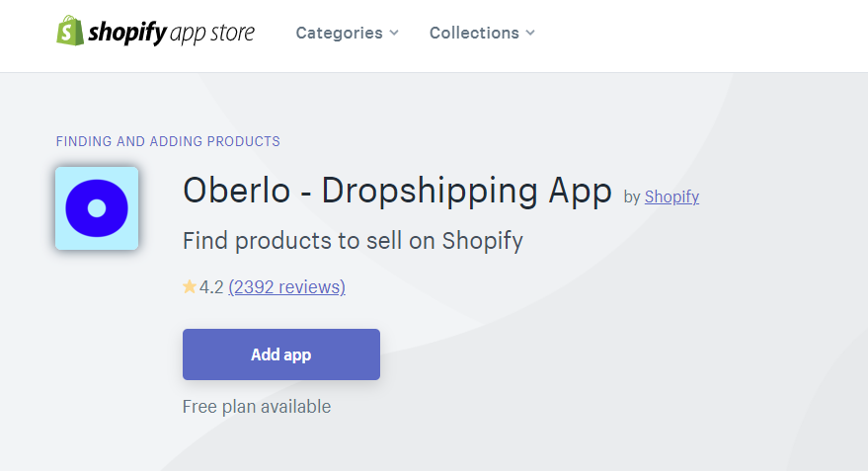This screenshot has width=868, height=471.
Task: Click the yellow rating star
Action: click(x=190, y=286)
